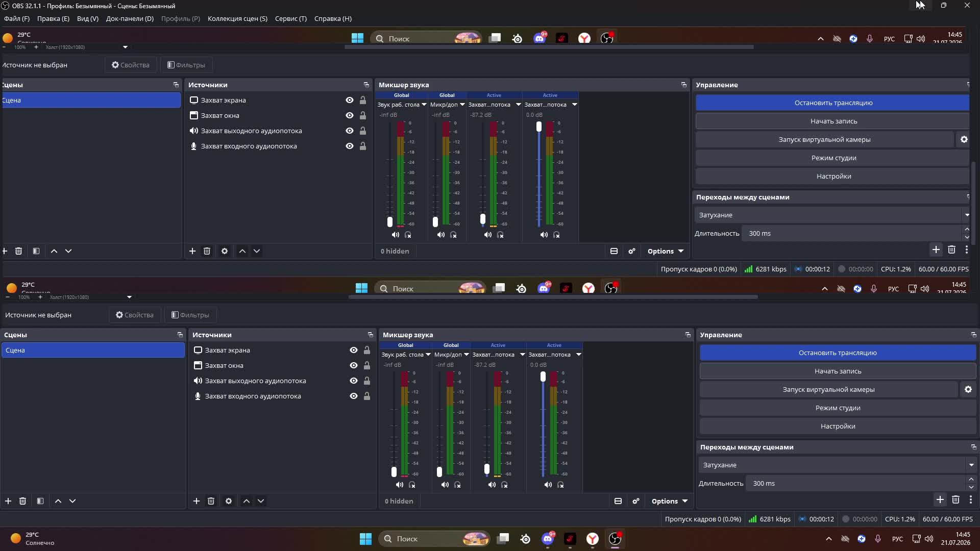Enable Режим студии in the real Controls dock
Screen dimensions: 980x551
(x=838, y=408)
